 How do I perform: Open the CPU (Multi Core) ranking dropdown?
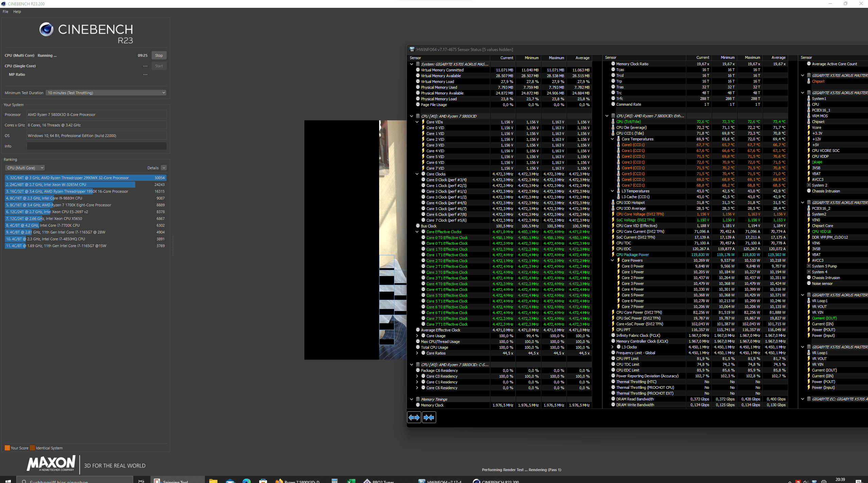tap(25, 168)
